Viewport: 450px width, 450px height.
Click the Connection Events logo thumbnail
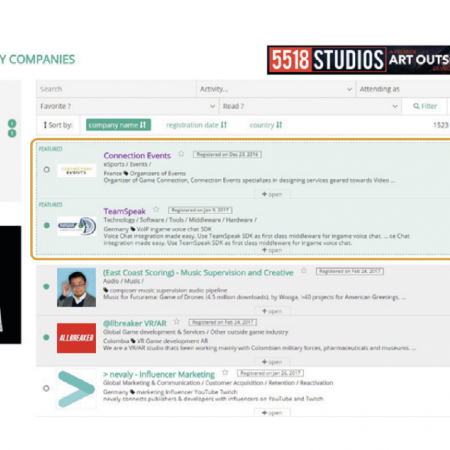(x=76, y=170)
